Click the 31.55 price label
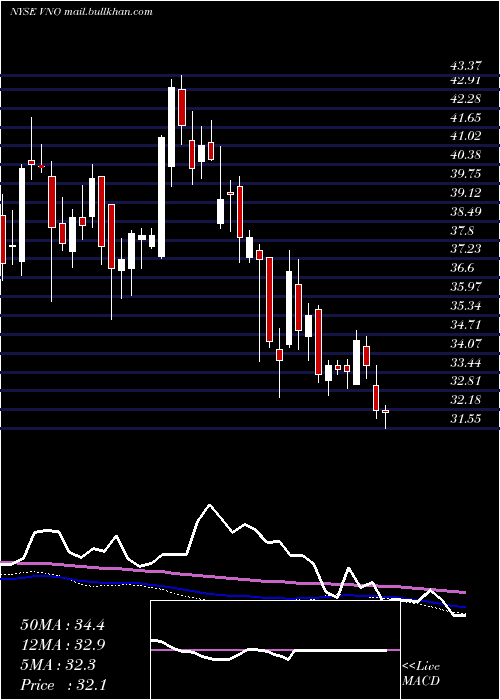500x700 pixels. point(466,418)
